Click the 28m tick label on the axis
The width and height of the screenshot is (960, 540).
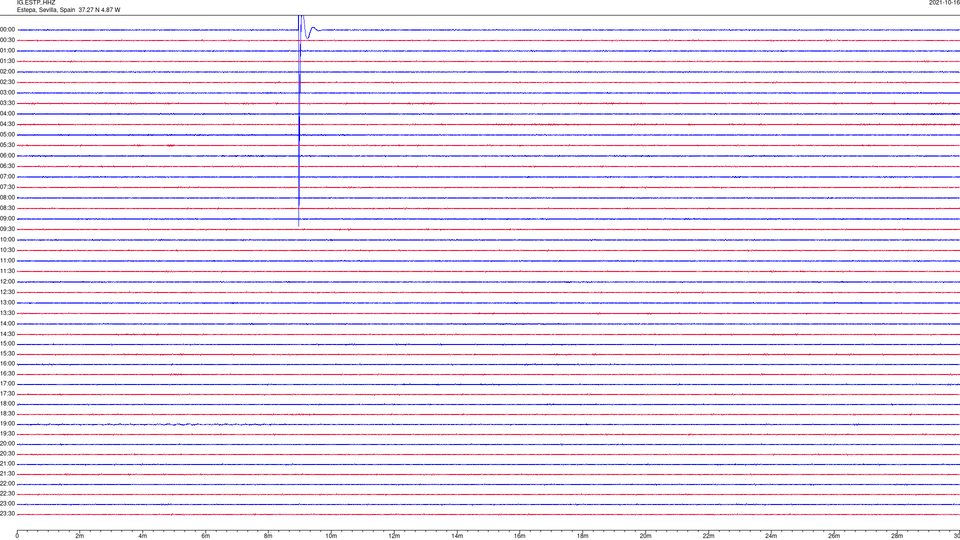click(x=897, y=536)
